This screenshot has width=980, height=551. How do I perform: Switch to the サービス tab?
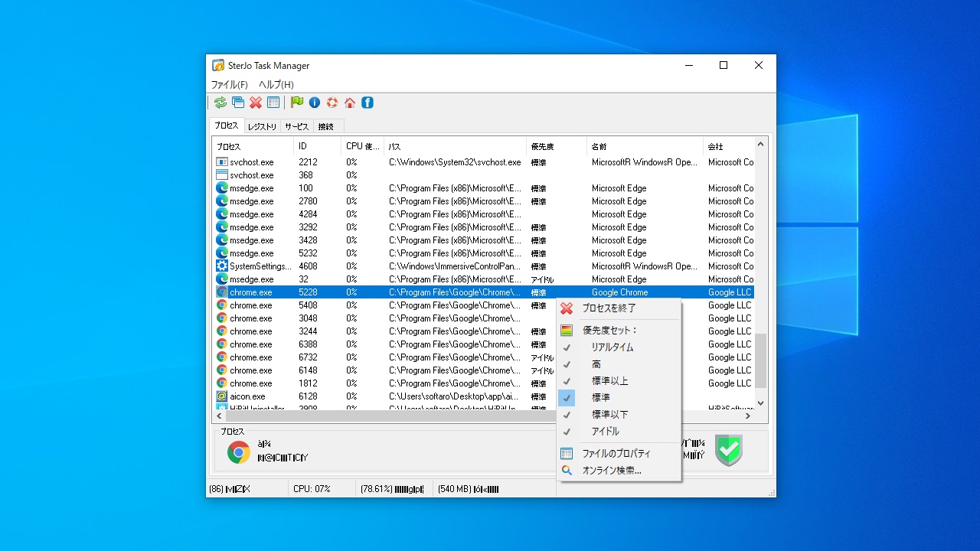(x=297, y=127)
